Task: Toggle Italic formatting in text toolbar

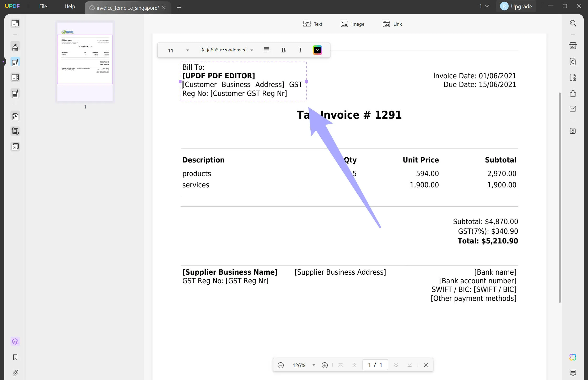Action: [300, 50]
